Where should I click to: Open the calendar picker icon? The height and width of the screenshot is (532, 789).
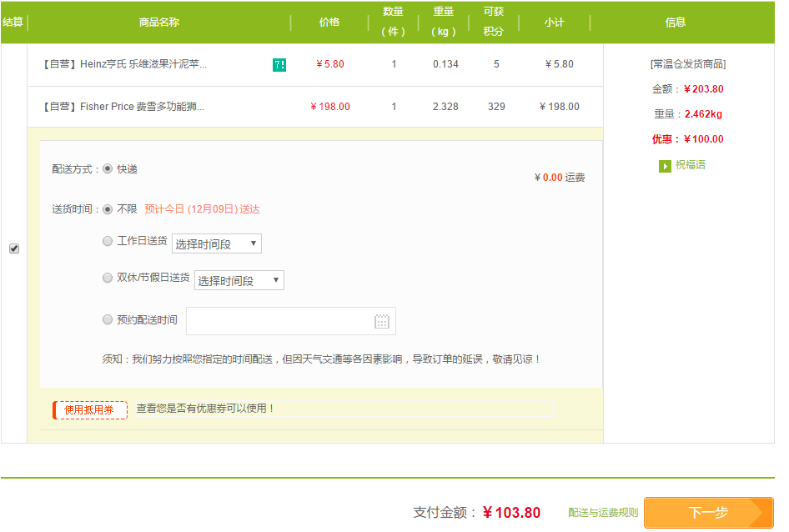382,321
